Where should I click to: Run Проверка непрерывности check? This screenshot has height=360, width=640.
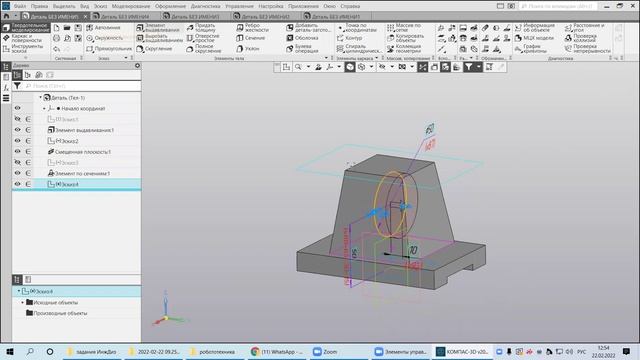point(588,49)
